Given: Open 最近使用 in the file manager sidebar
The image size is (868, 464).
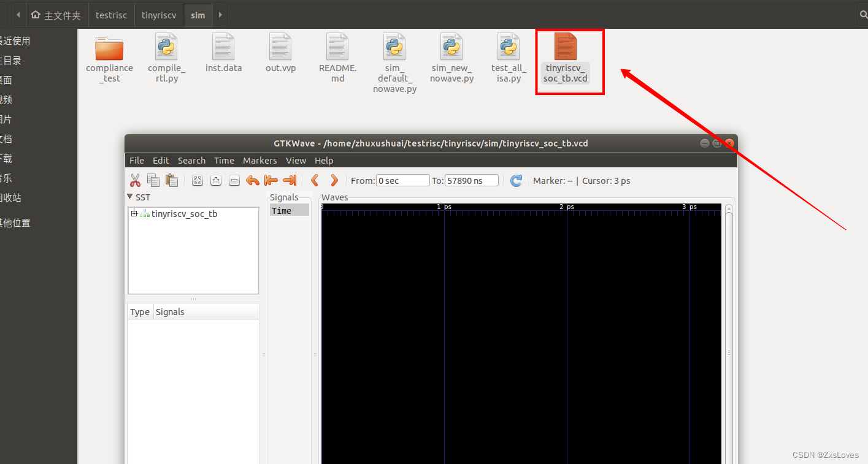Looking at the screenshot, I should coord(15,41).
